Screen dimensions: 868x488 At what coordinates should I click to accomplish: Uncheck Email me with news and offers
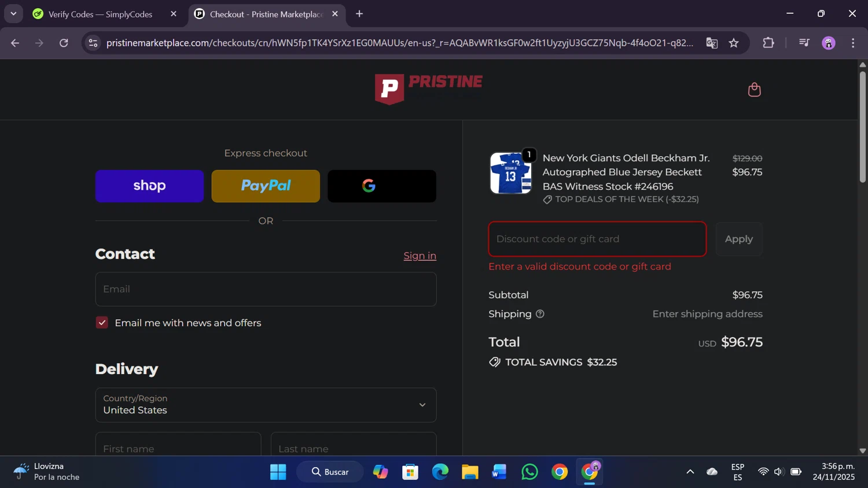102,323
